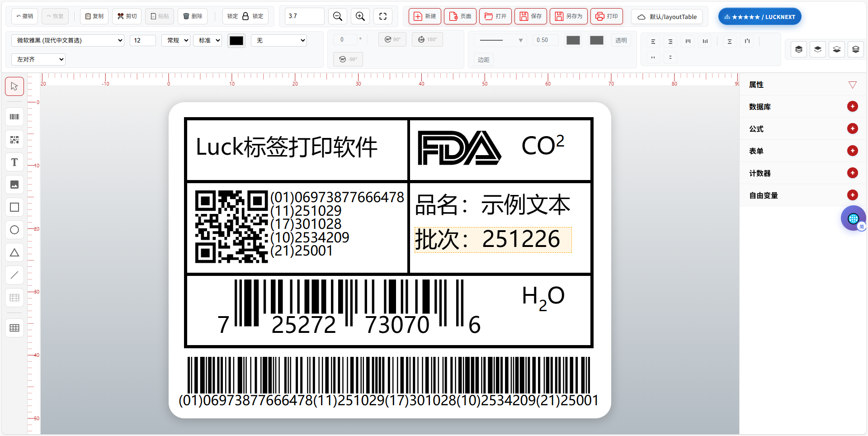The width and height of the screenshot is (868, 436).
Task: Open the 属性 properties panel
Action: tap(852, 85)
